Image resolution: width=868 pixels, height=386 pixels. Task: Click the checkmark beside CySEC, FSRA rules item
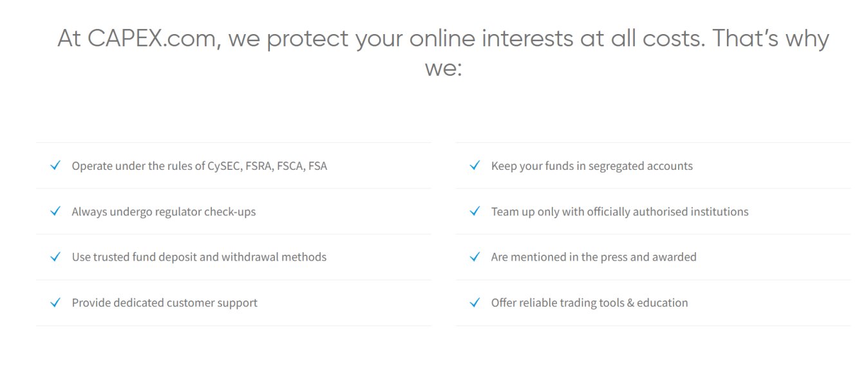coord(55,166)
